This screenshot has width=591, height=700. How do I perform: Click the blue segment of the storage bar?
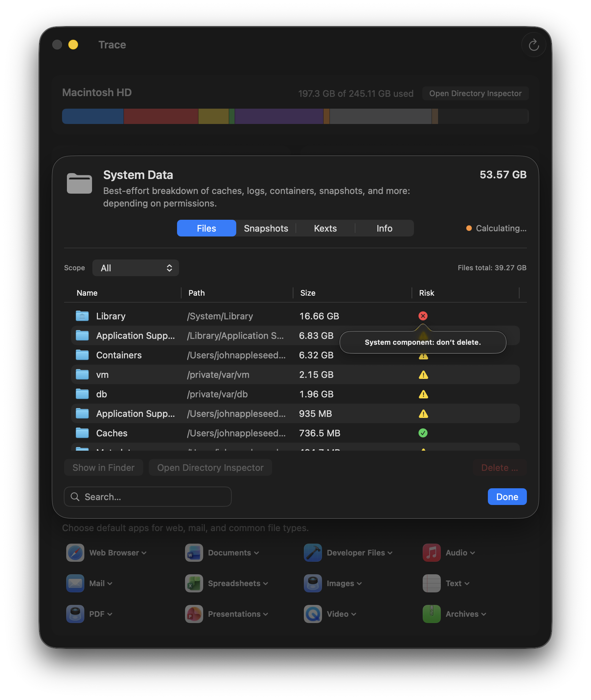[x=92, y=116]
